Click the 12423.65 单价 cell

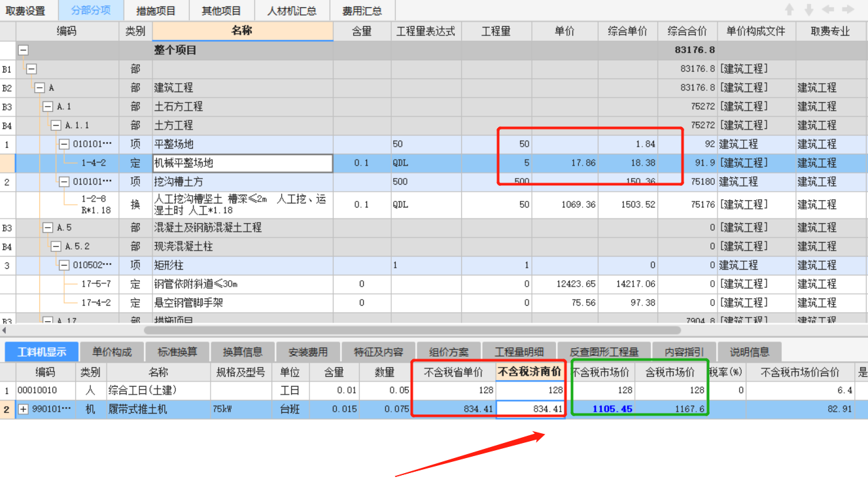click(x=564, y=284)
